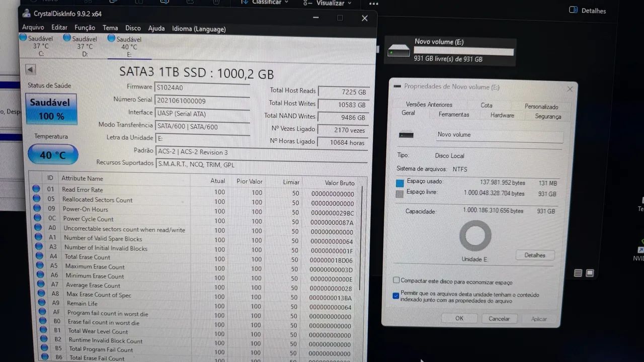
Task: Toggle indexing of files on this drive checkbox
Action: tap(396, 296)
